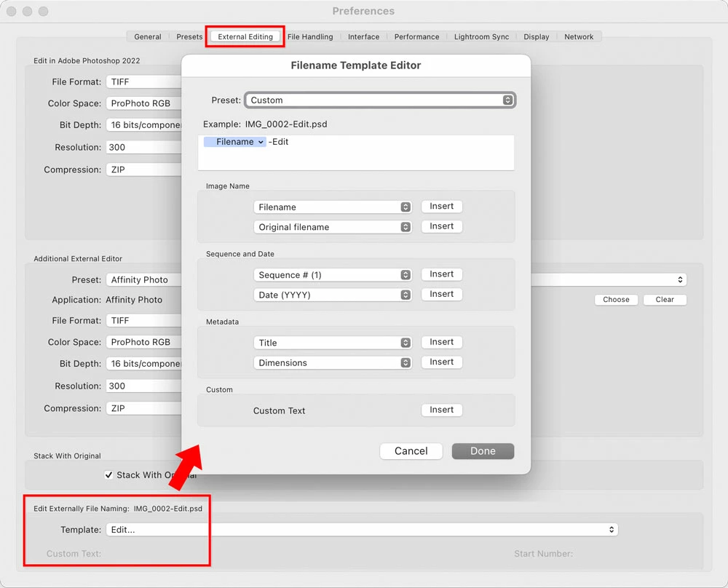
Task: Click the Filename token in template field
Action: 235,142
